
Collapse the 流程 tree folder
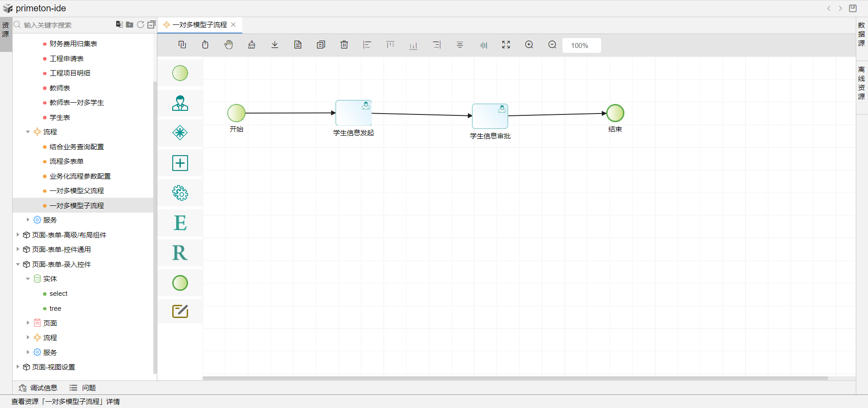pos(28,132)
